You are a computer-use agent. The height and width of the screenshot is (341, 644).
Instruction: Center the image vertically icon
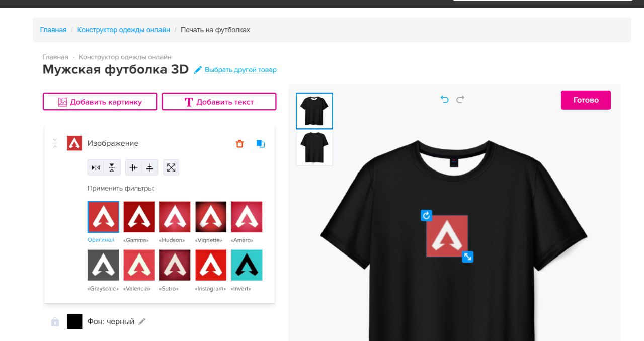tap(149, 167)
